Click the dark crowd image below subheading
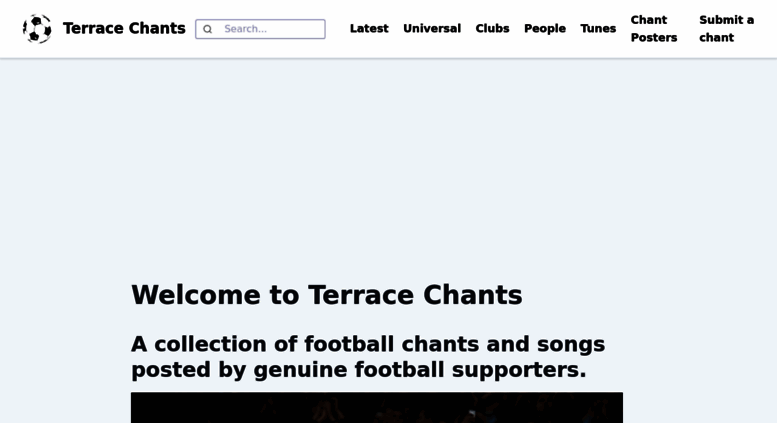This screenshot has height=423, width=777. 377,408
